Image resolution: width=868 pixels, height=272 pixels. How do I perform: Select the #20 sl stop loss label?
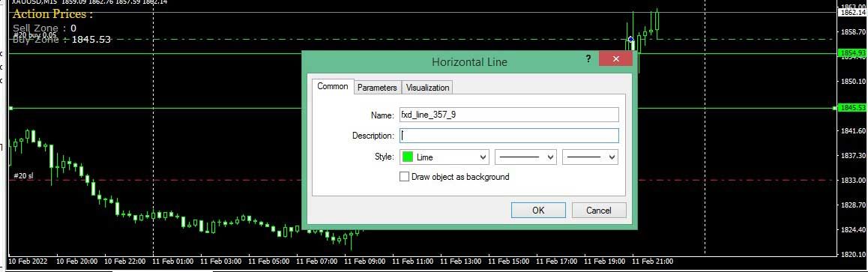coord(23,176)
